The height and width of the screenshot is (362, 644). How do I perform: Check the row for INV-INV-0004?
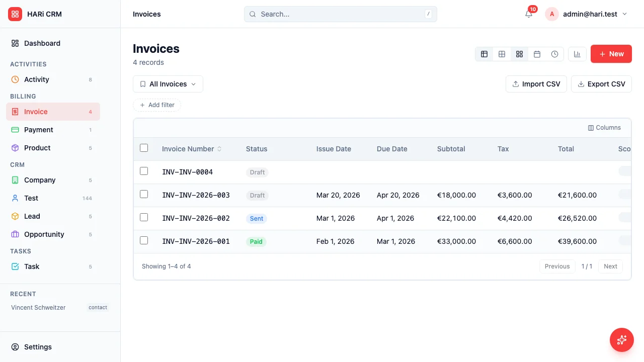[x=144, y=171]
